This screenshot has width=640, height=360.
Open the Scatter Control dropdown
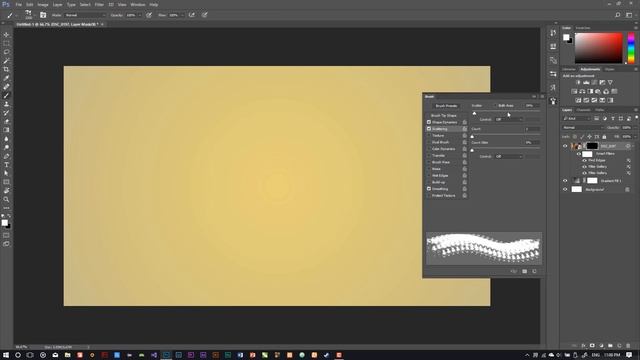(x=509, y=120)
